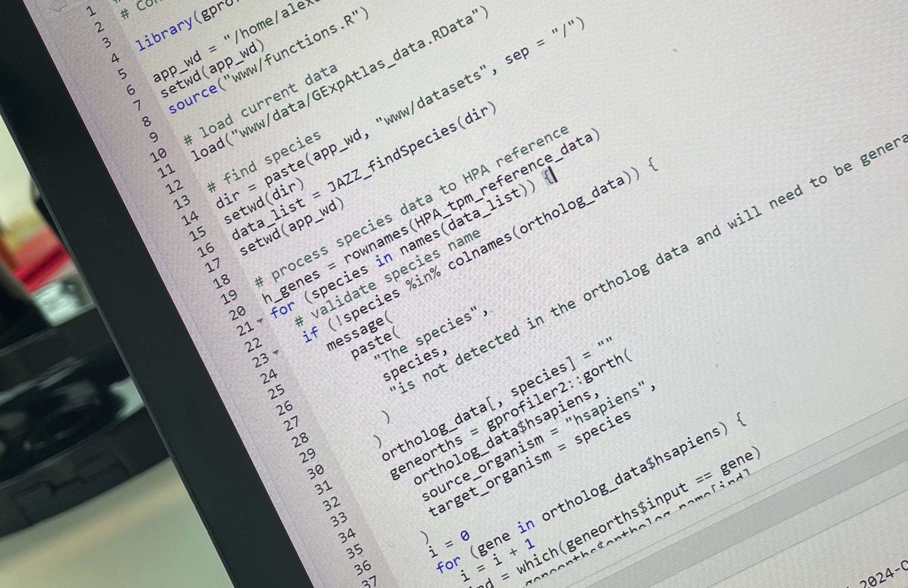Click the target_organism = species line

529,464
